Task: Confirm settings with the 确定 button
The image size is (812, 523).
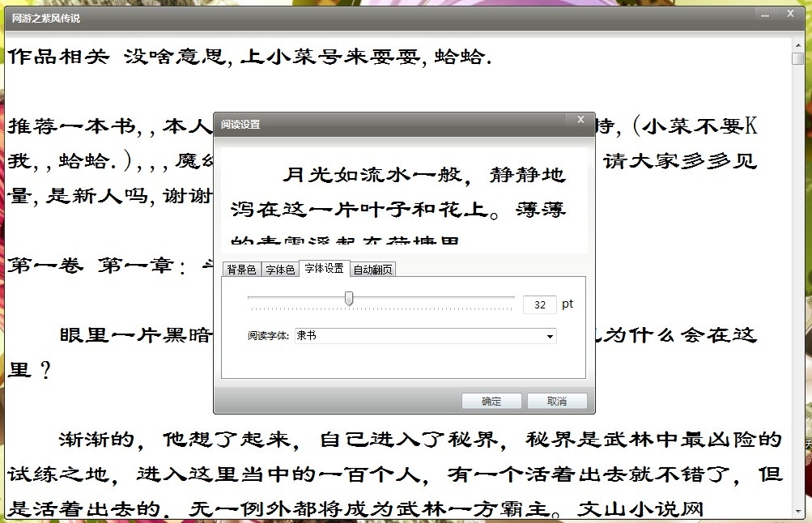Action: (491, 400)
